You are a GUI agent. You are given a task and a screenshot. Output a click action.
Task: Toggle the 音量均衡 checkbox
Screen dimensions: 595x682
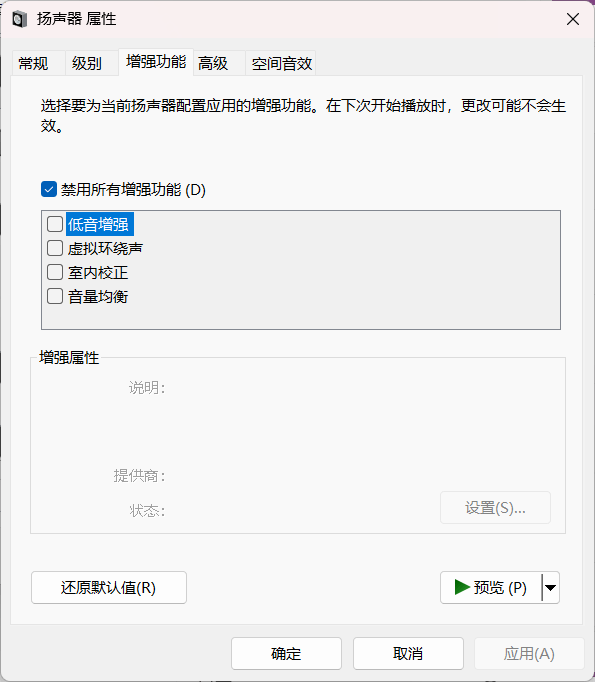tap(55, 296)
